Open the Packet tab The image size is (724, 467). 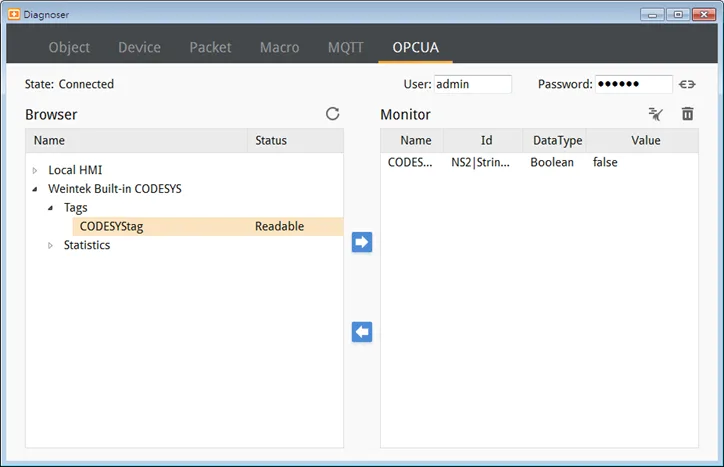[210, 47]
